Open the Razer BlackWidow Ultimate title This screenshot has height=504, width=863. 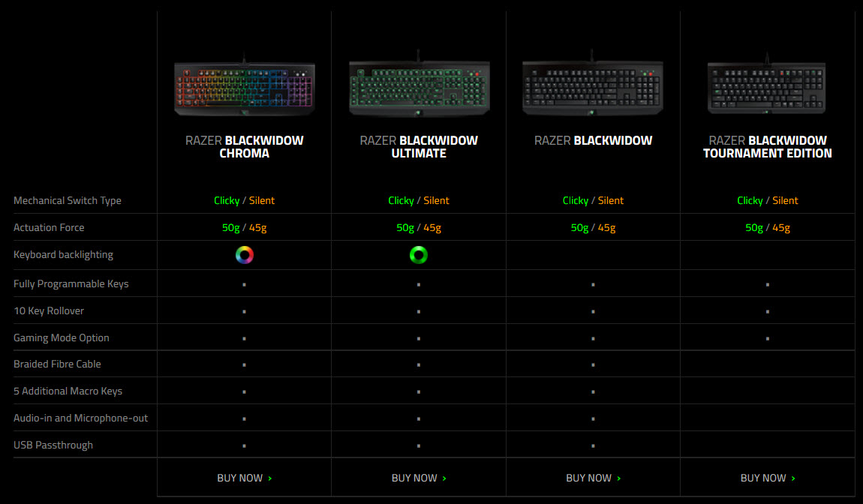[419, 147]
